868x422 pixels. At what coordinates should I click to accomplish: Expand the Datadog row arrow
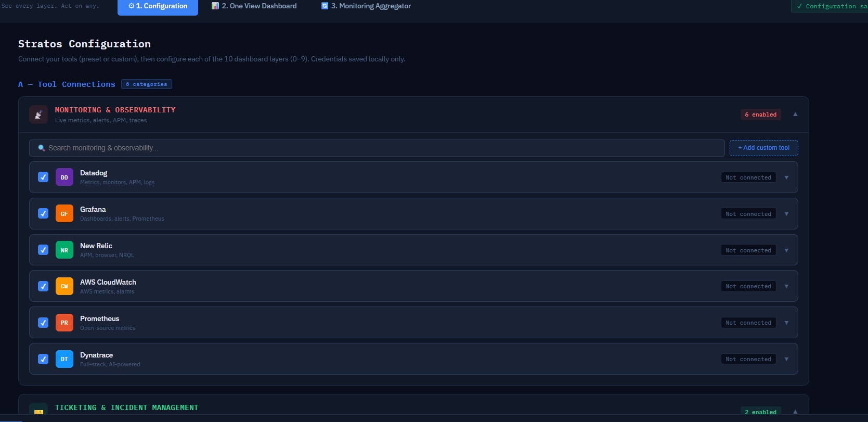(786, 178)
